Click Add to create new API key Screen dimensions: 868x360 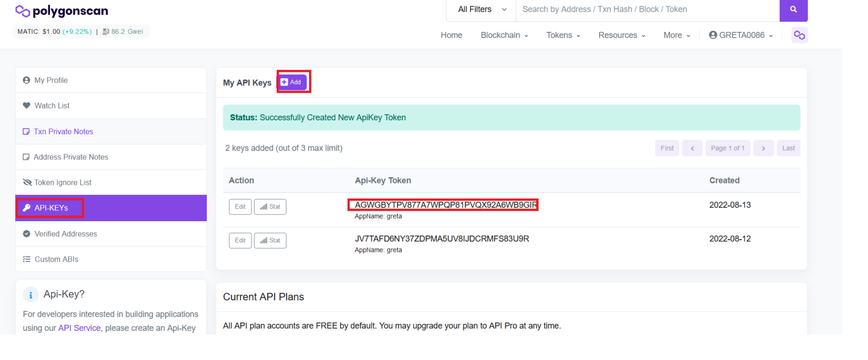point(292,82)
